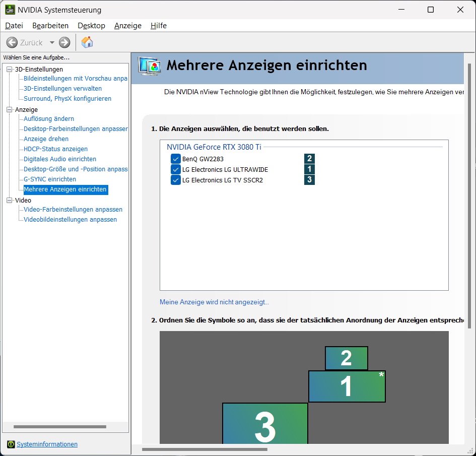Click the main panel horizontal scrollbar

pos(205,449)
